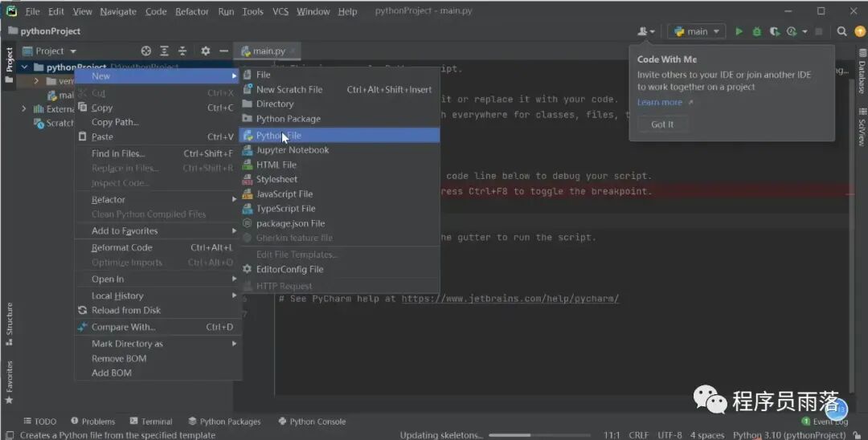Click the IDE update orange icon
Screen dimensions: 868x440
tap(860, 31)
